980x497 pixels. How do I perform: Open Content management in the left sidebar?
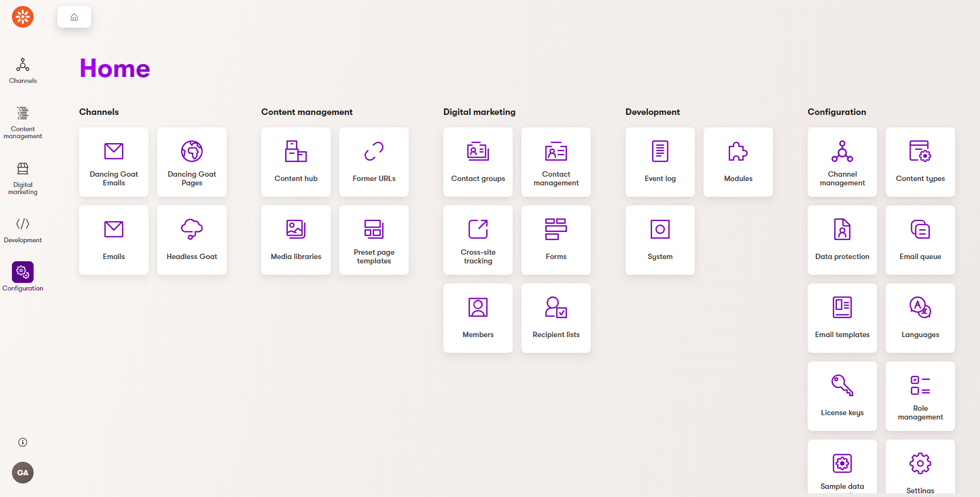tap(23, 122)
